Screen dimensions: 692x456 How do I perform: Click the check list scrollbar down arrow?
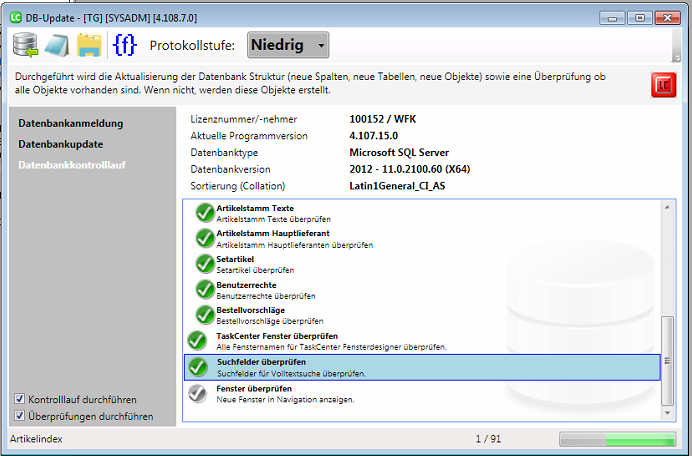coord(669,411)
